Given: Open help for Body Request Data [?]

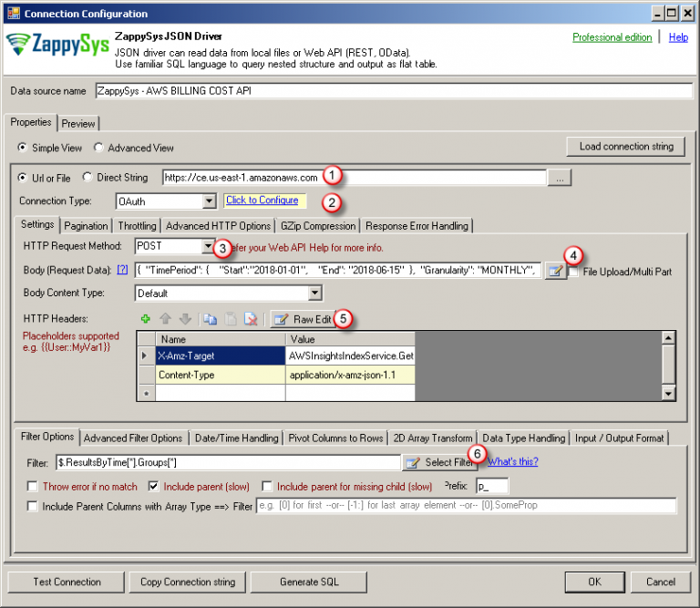Looking at the screenshot, I should coord(123,271).
